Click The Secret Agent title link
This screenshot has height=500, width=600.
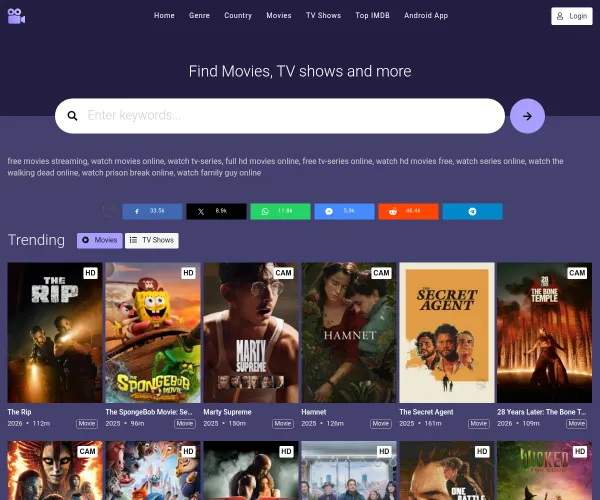click(426, 412)
